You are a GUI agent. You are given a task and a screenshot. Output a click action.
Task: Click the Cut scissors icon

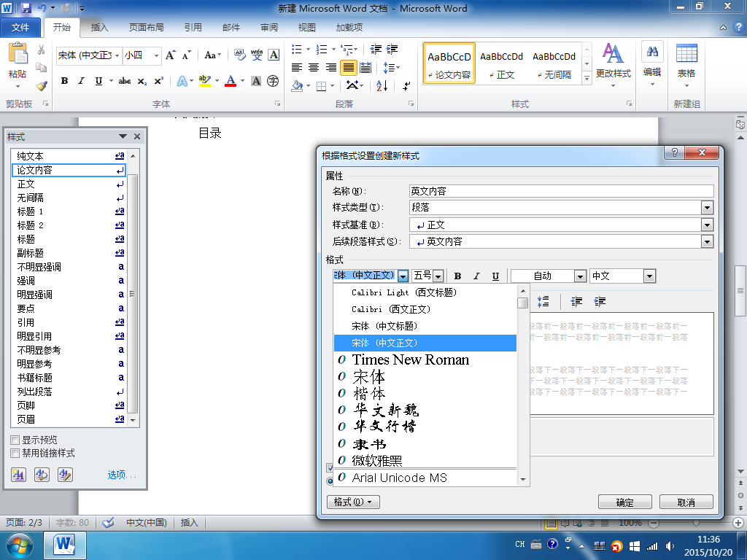[x=42, y=50]
